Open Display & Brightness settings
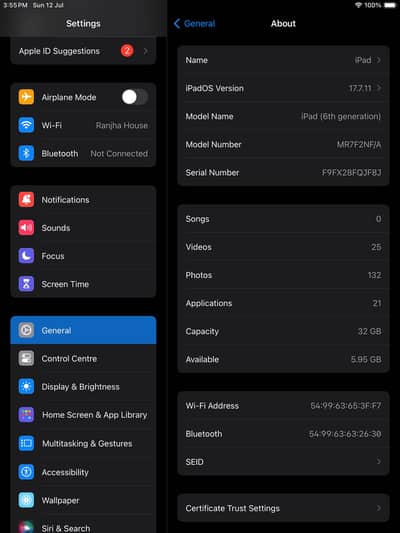This screenshot has height=533, width=400. tap(83, 386)
